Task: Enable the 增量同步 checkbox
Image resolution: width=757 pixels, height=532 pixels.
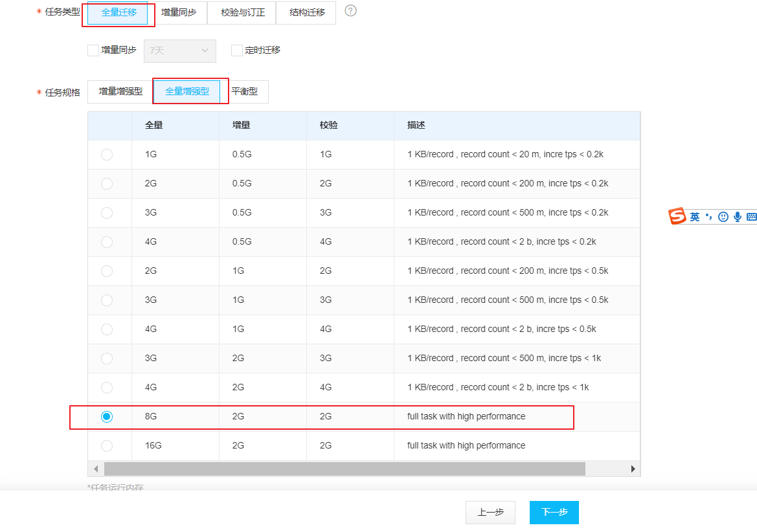Action: tap(93, 50)
